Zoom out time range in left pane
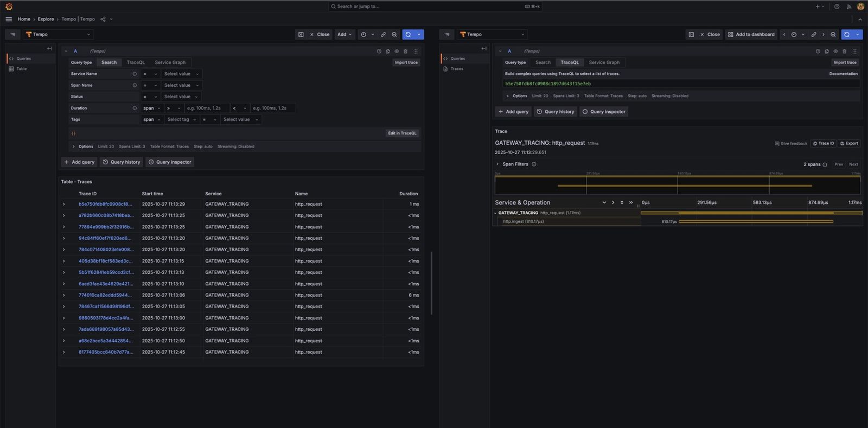 click(x=394, y=34)
